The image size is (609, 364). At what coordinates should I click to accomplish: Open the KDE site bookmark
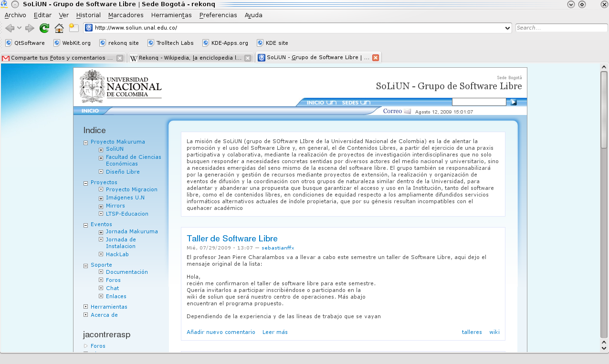pos(273,43)
